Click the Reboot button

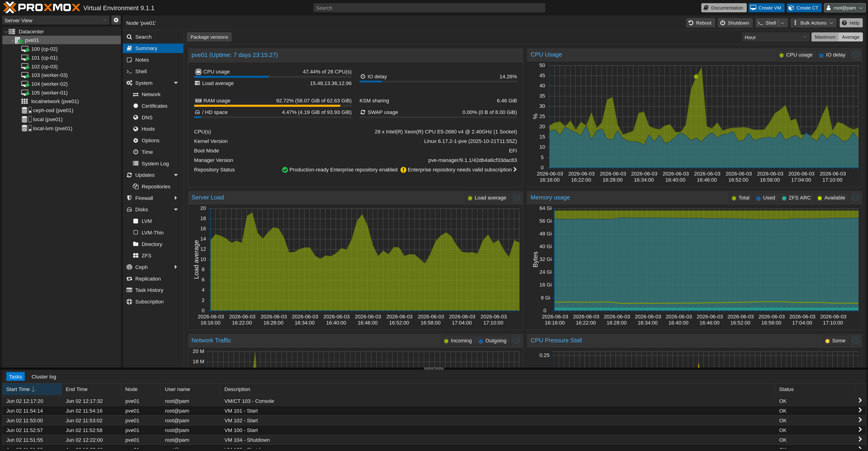(700, 23)
